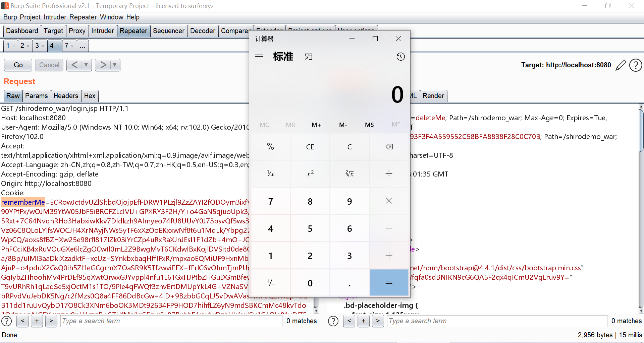This screenshot has width=644, height=343.
Task: Click the 0 key in calculator
Action: coord(310,283)
